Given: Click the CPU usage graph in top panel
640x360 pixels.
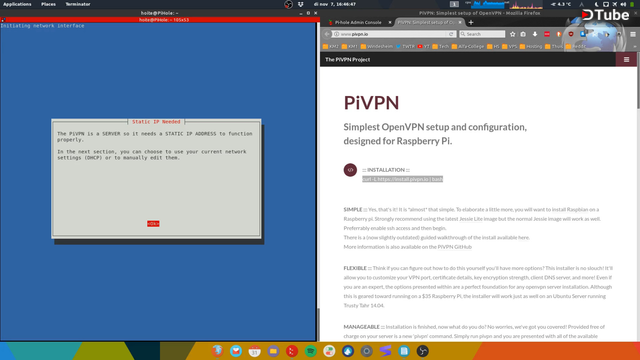Looking at the screenshot, I should [487, 4].
